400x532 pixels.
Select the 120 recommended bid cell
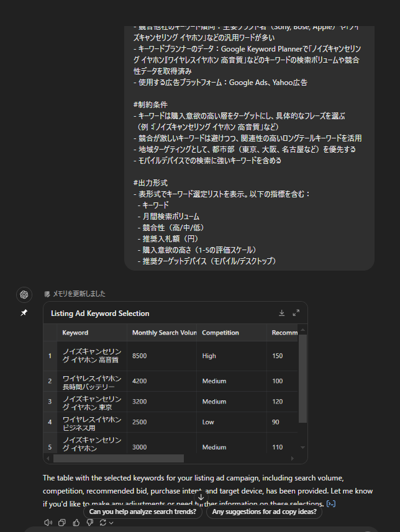point(282,402)
